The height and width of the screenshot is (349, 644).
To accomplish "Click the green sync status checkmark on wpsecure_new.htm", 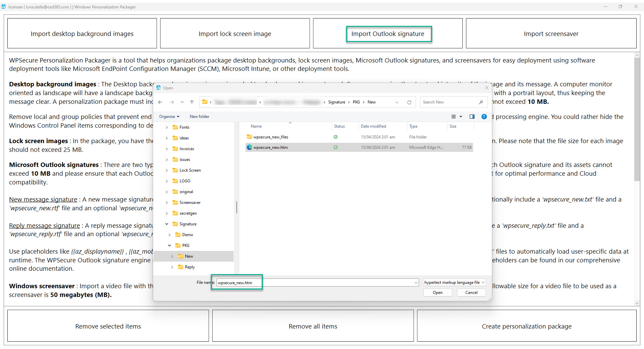I will pos(335,147).
